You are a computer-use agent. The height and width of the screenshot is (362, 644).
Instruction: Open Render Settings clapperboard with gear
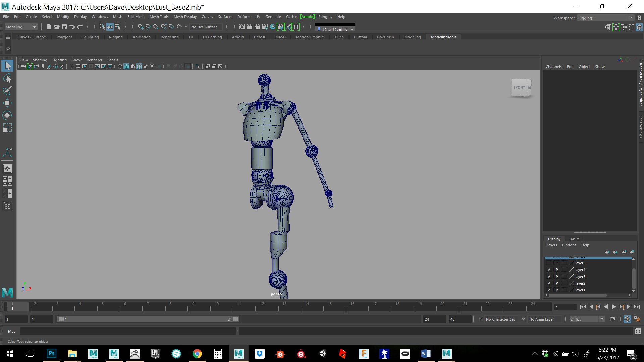[x=265, y=27]
